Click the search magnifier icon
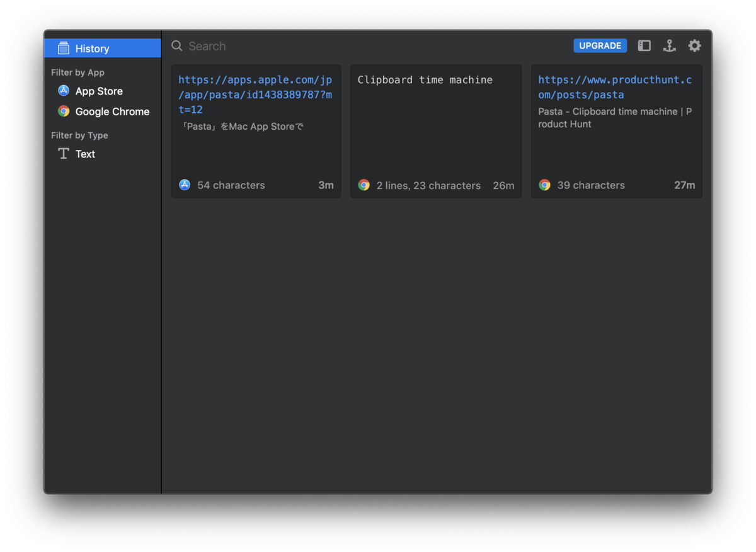Image resolution: width=756 pixels, height=552 pixels. pyautogui.click(x=177, y=46)
